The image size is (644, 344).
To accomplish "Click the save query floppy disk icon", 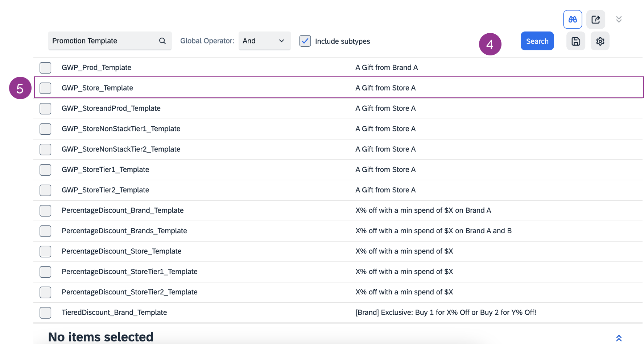I will (x=576, y=41).
